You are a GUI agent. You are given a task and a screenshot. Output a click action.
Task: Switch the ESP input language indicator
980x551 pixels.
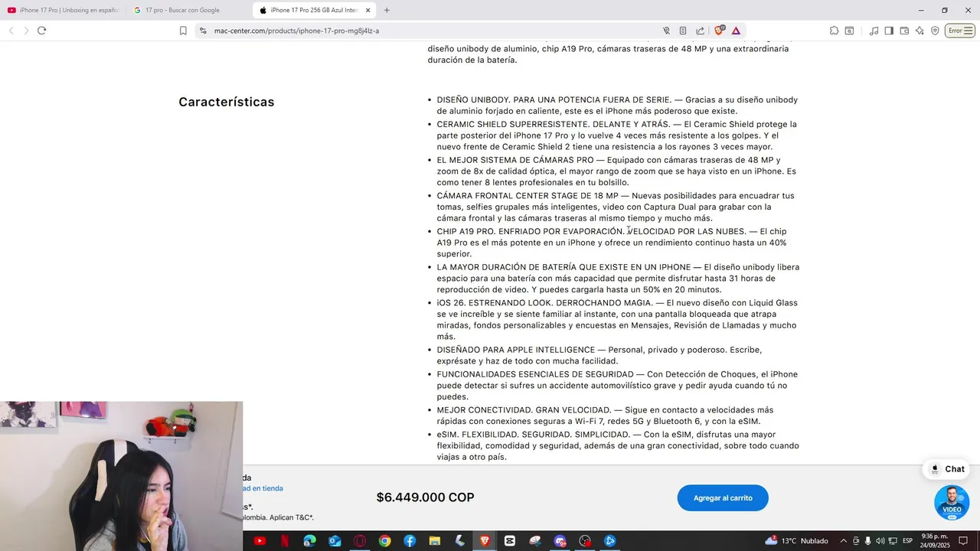tap(907, 541)
